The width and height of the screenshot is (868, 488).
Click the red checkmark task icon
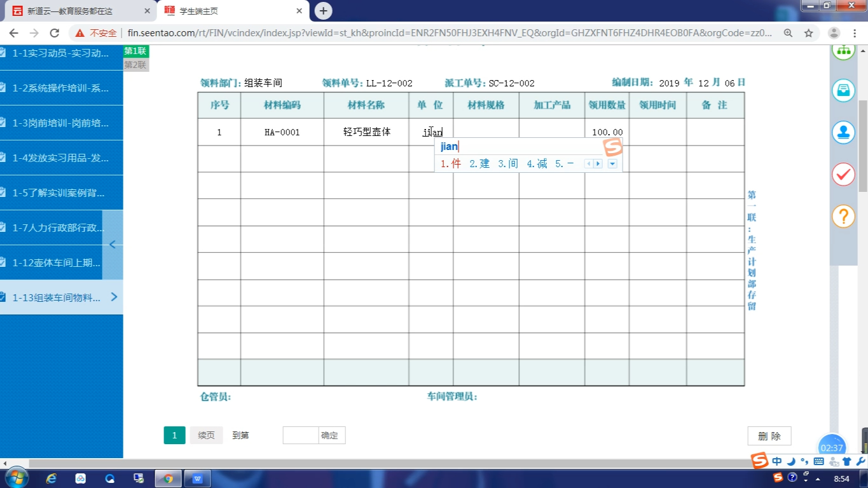pyautogui.click(x=843, y=174)
